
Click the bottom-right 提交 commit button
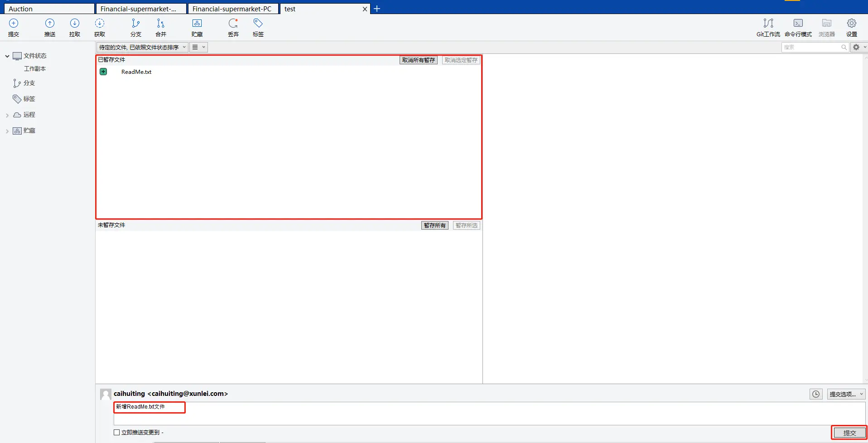pyautogui.click(x=849, y=433)
